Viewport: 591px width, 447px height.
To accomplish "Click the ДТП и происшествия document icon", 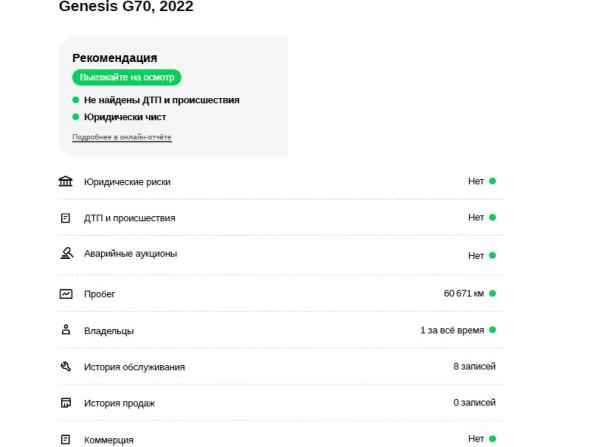I will coord(66,218).
